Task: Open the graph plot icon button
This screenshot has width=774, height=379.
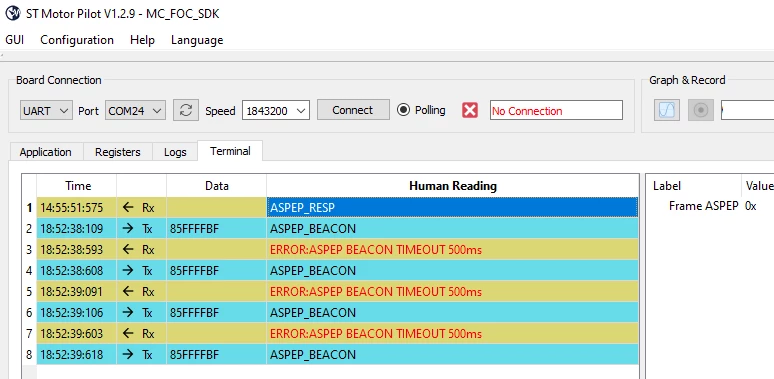Action: pyautogui.click(x=667, y=110)
